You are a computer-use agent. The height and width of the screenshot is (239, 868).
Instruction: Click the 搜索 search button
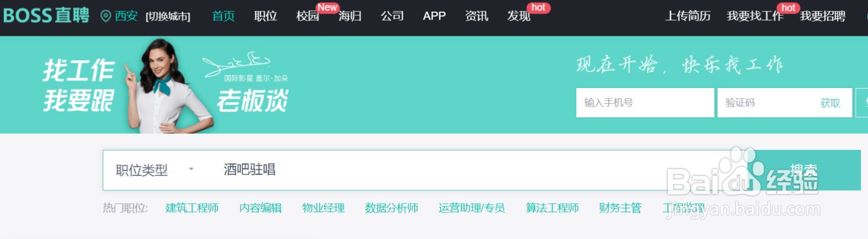pyautogui.click(x=805, y=170)
